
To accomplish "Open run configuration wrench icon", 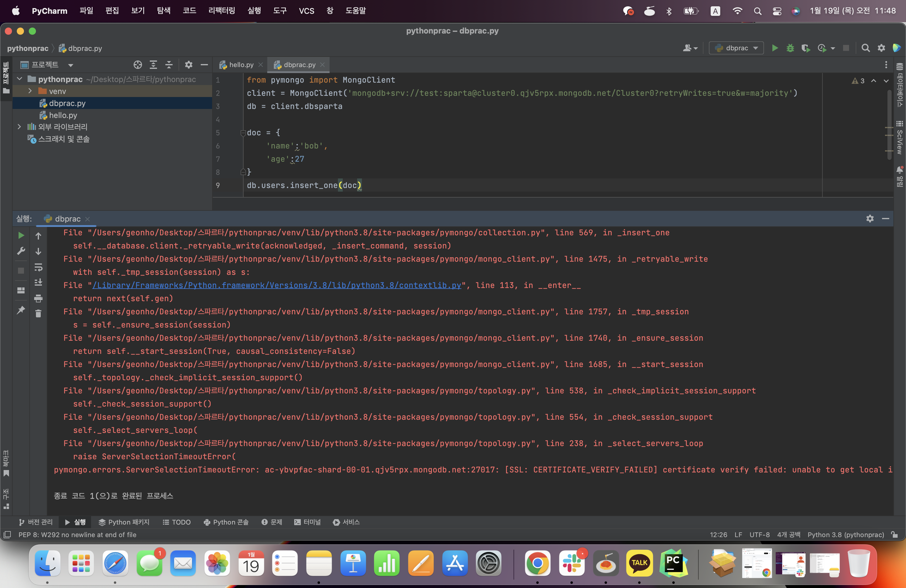I will [21, 251].
